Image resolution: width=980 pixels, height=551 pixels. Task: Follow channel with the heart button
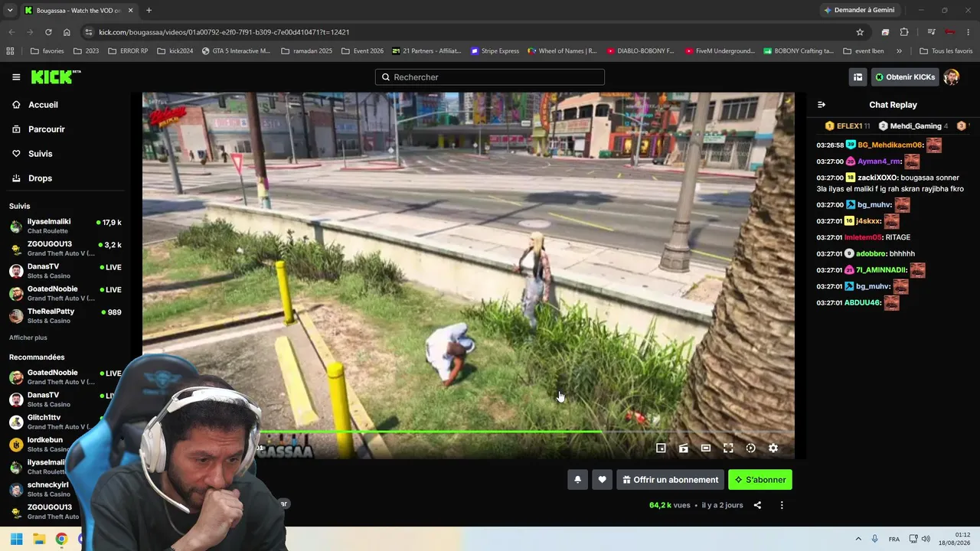point(603,480)
